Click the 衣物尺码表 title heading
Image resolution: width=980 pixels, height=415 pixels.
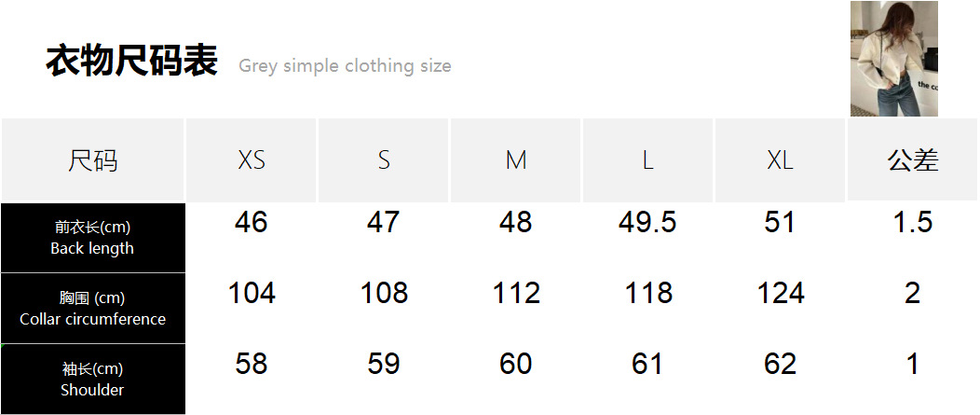[131, 62]
